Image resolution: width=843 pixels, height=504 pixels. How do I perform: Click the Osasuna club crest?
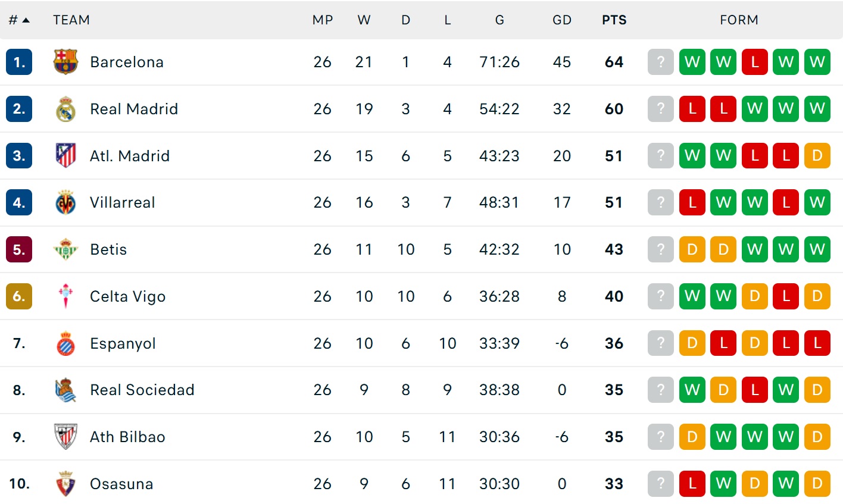[65, 484]
